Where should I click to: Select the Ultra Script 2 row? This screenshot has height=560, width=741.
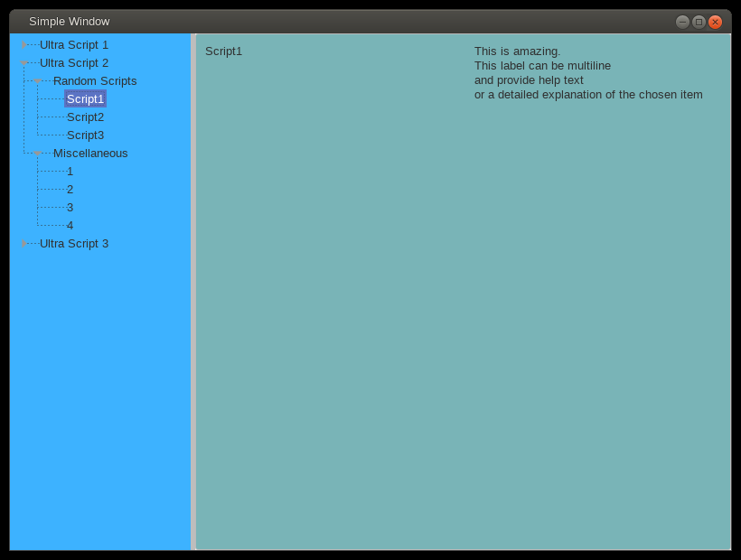[x=74, y=63]
